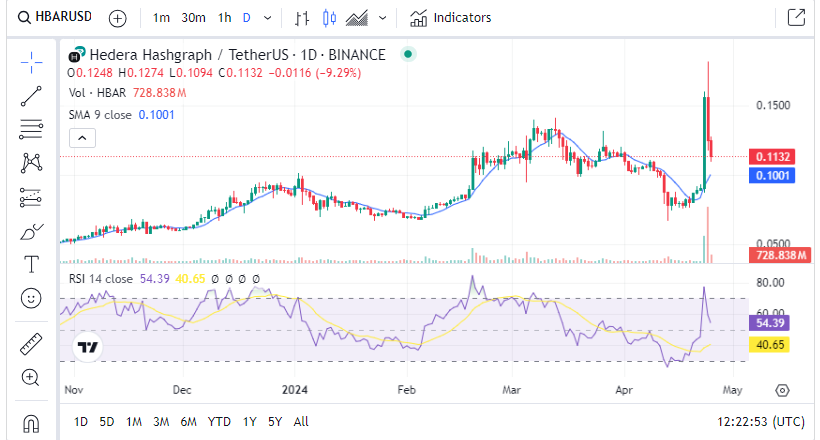Set range to 1Y
The width and height of the screenshot is (820, 440).
(x=249, y=422)
